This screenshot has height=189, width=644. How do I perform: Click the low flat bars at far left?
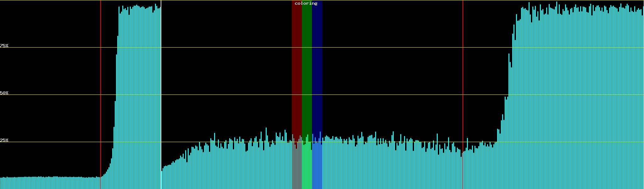pyautogui.click(x=47, y=183)
